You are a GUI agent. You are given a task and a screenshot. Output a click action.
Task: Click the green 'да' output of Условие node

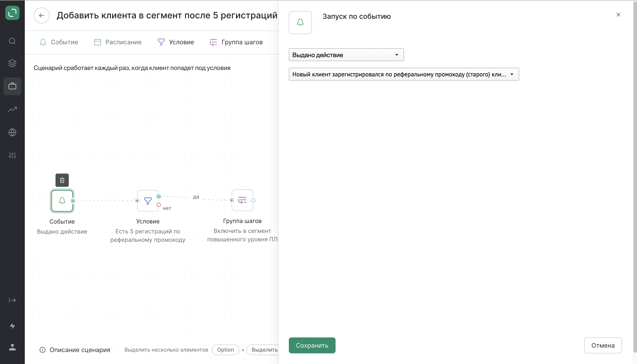159,196
